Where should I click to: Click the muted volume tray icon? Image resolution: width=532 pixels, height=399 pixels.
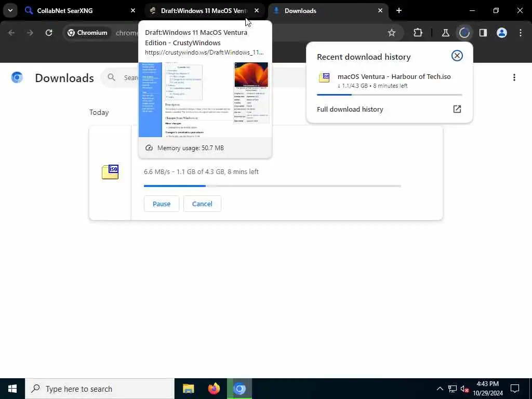coord(465,389)
